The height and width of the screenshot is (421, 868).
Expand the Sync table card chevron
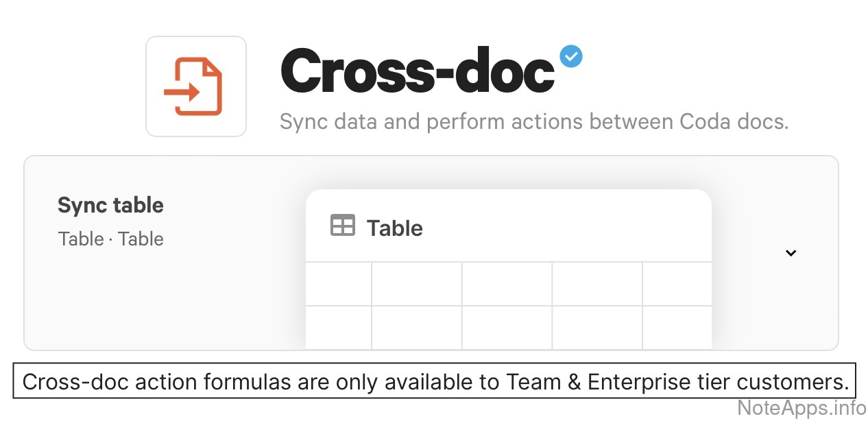coord(791,253)
